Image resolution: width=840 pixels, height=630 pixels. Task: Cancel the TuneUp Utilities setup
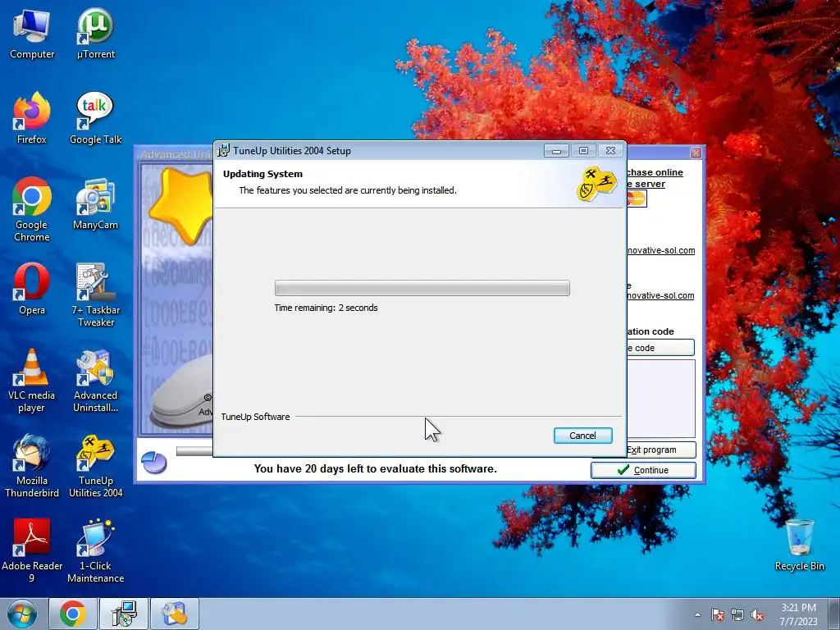(583, 436)
